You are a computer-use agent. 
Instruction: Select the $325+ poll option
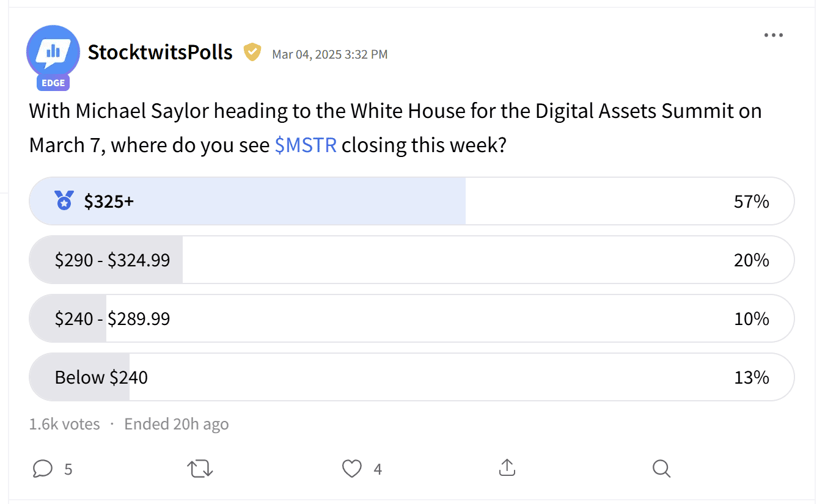pyautogui.click(x=411, y=202)
